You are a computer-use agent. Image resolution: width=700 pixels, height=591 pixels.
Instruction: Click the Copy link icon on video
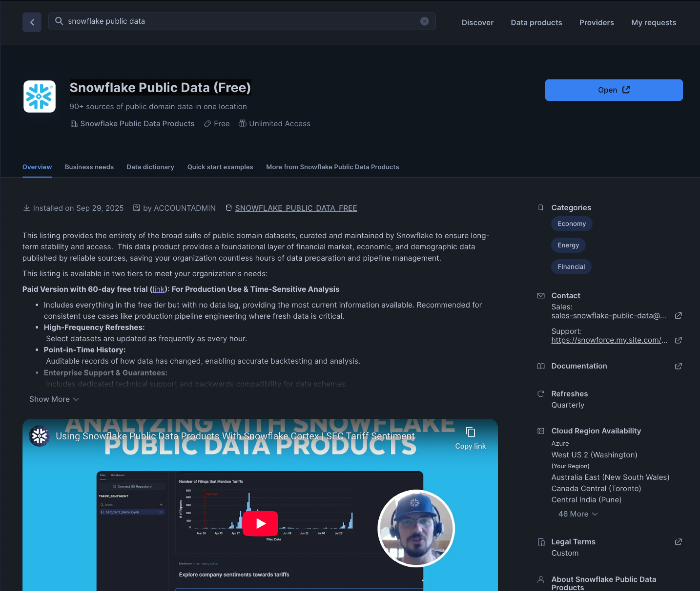470,432
